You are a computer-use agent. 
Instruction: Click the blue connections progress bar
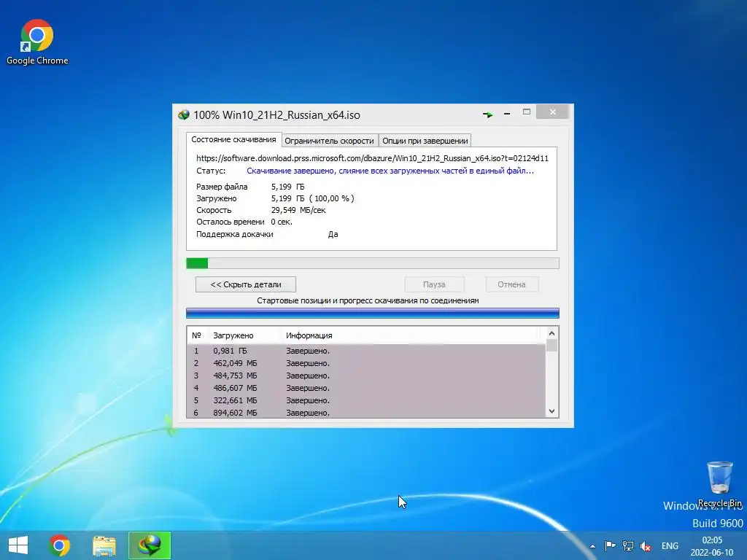[x=373, y=313]
